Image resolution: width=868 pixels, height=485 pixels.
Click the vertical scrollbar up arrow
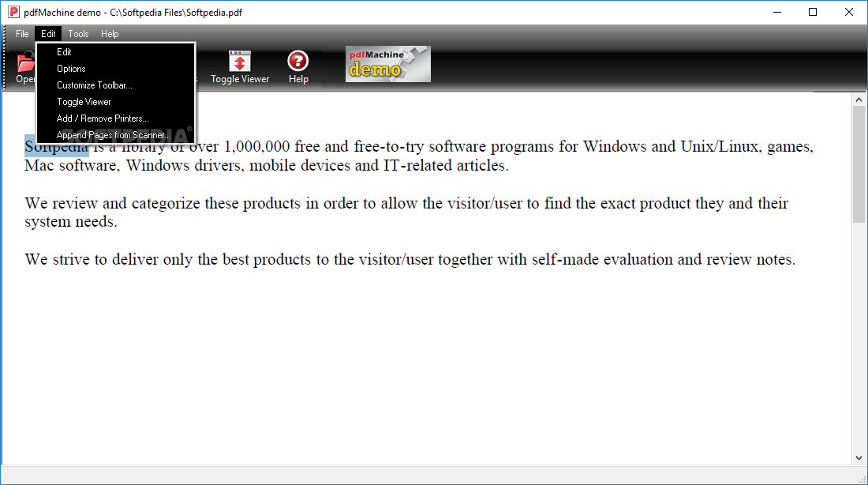[x=859, y=100]
